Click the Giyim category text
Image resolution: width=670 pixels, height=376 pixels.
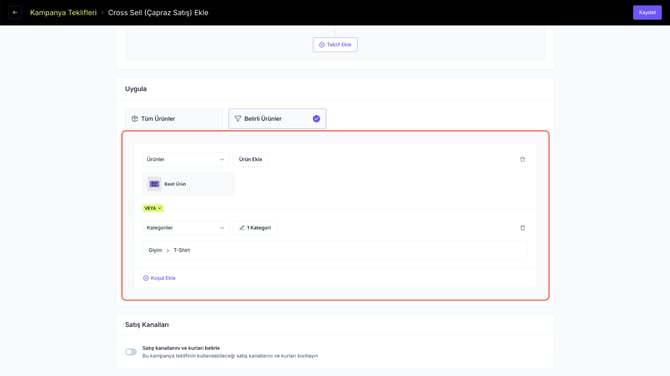click(x=155, y=250)
